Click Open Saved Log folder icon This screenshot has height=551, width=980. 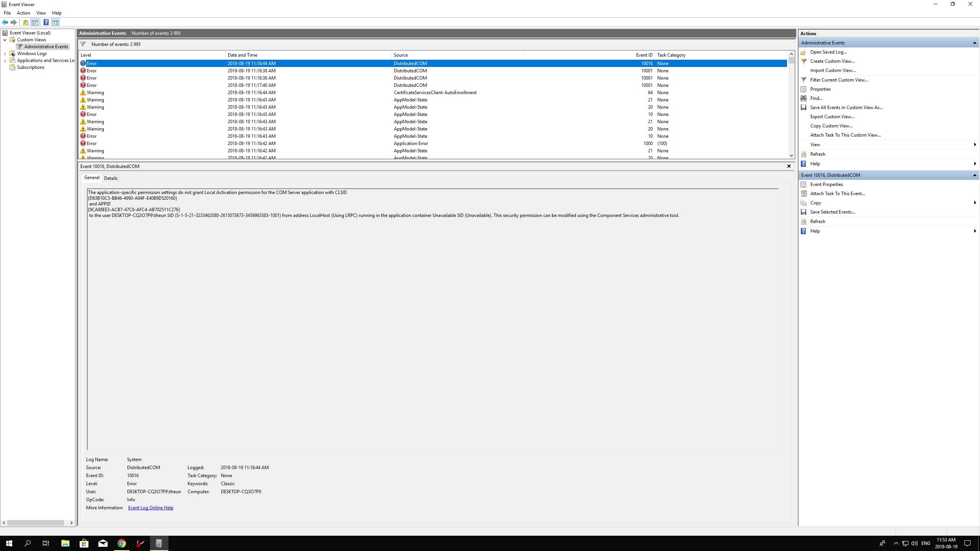804,52
